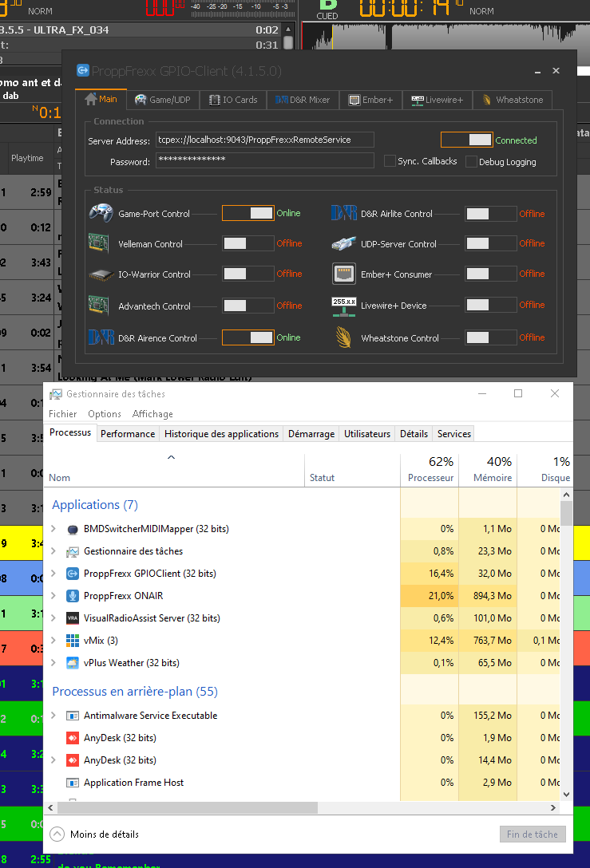590x868 pixels.
Task: Click the Game-Port Control gamepad icon
Action: tap(101, 213)
